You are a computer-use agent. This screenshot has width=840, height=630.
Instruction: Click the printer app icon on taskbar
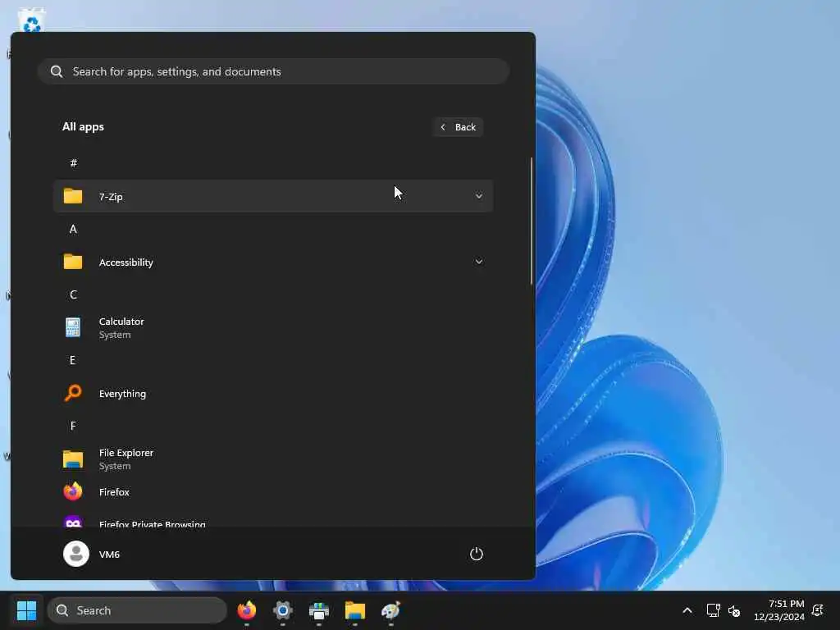pyautogui.click(x=319, y=610)
